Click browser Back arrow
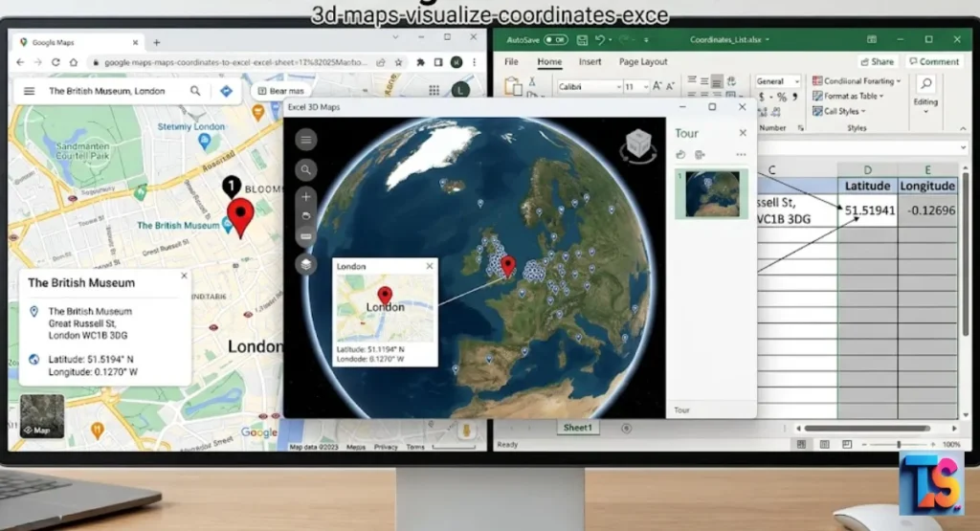Viewport: 980px width, 531px height. coord(20,62)
